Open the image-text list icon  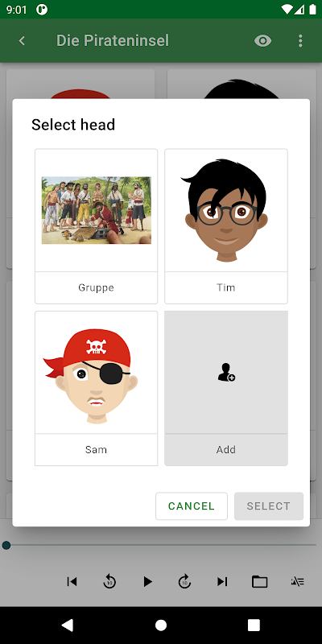click(x=297, y=581)
